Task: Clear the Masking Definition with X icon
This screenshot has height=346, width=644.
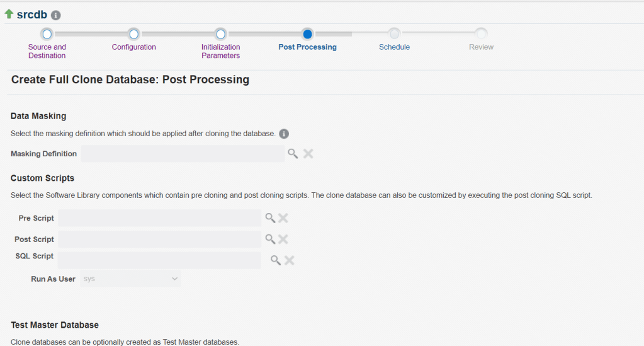Action: pyautogui.click(x=308, y=153)
